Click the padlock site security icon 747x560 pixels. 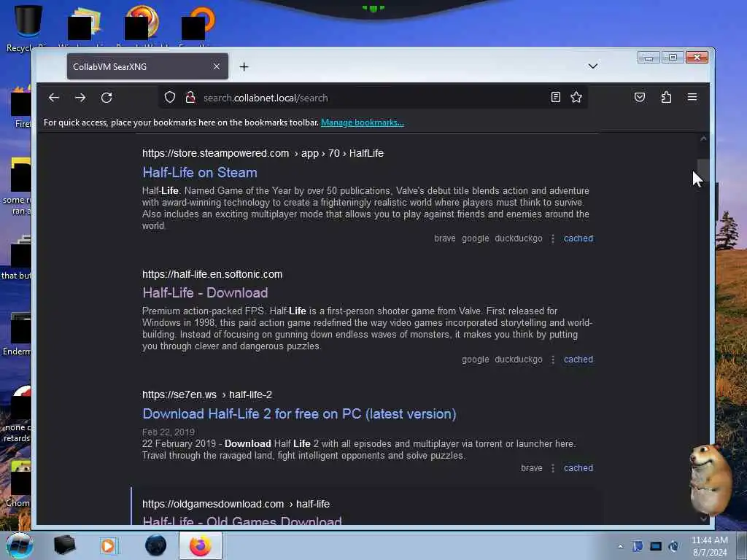(x=190, y=98)
